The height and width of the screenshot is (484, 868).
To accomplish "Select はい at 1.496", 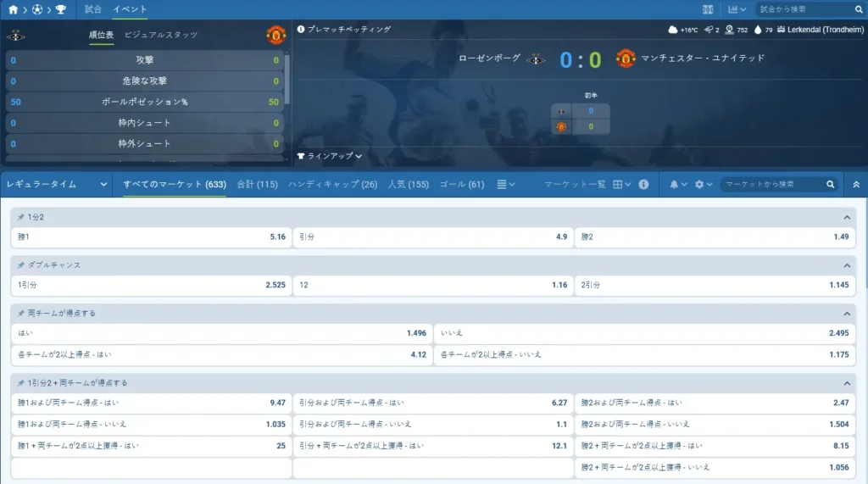I will (221, 333).
